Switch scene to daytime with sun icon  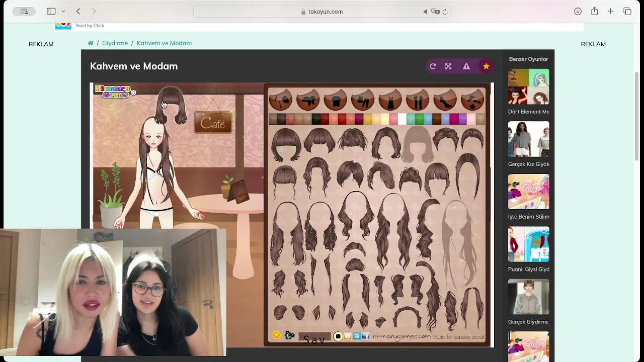[x=276, y=335]
